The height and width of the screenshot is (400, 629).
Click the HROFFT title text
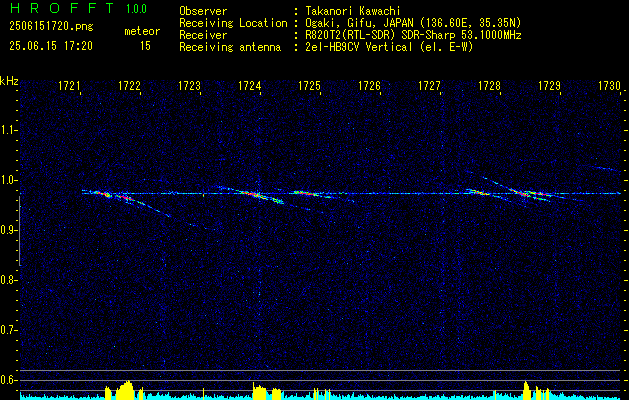point(63,8)
